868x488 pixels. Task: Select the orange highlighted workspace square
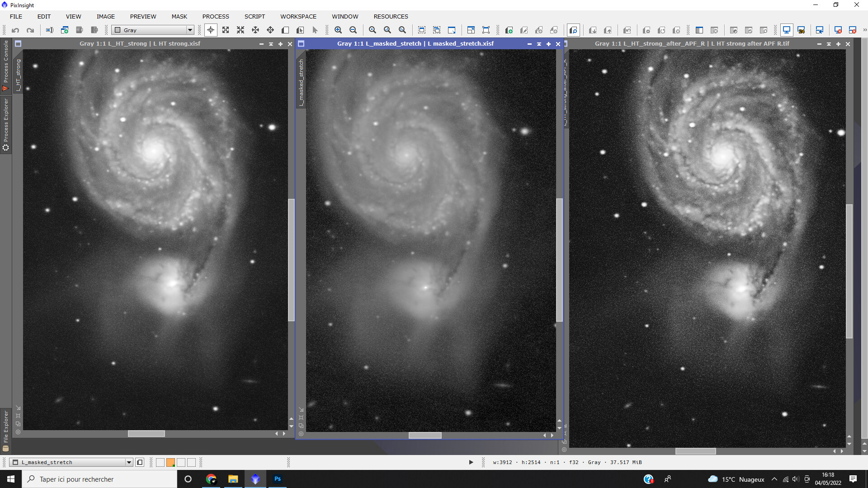coord(170,462)
